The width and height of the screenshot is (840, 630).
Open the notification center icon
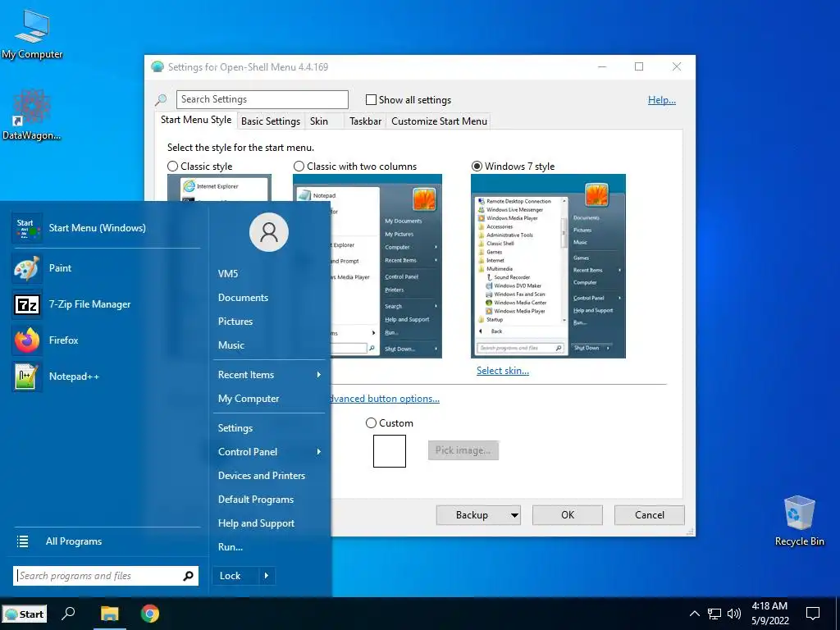(813, 614)
